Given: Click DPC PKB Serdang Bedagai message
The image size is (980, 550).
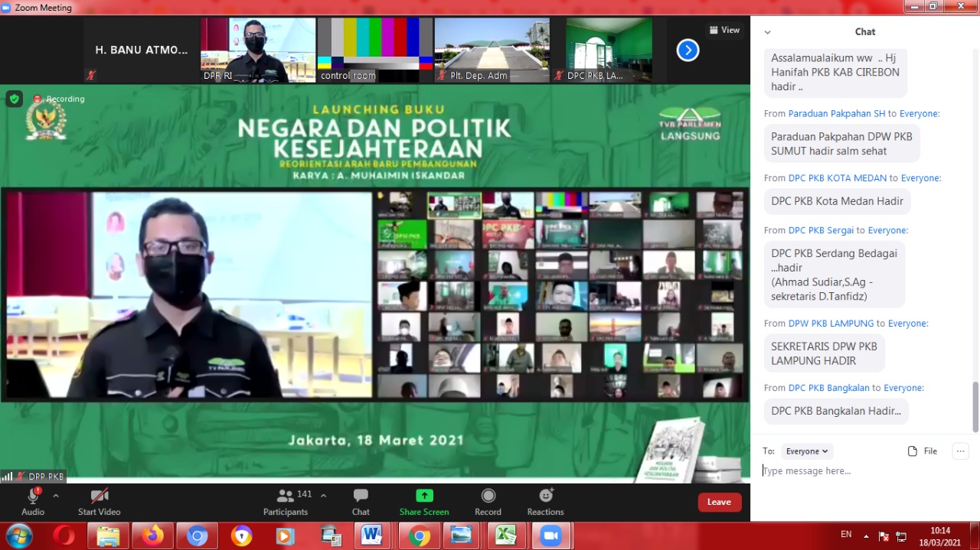Looking at the screenshot, I should 835,275.
